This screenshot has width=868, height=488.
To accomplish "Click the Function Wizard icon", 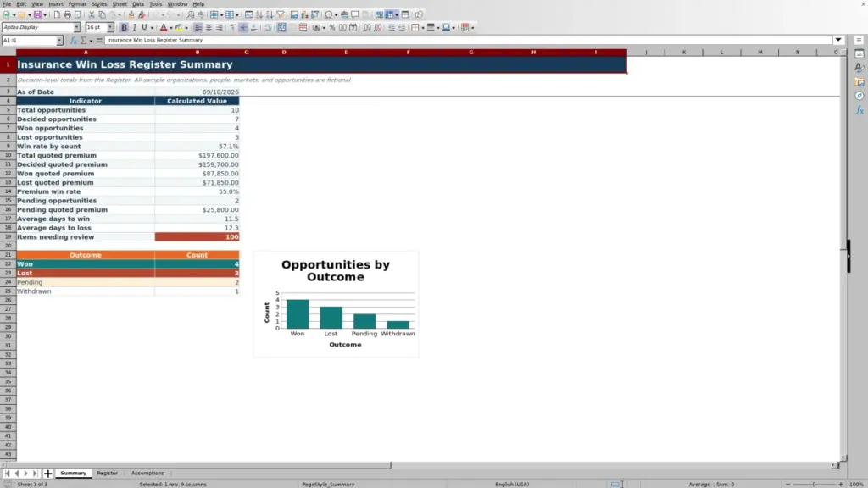I will (x=73, y=41).
